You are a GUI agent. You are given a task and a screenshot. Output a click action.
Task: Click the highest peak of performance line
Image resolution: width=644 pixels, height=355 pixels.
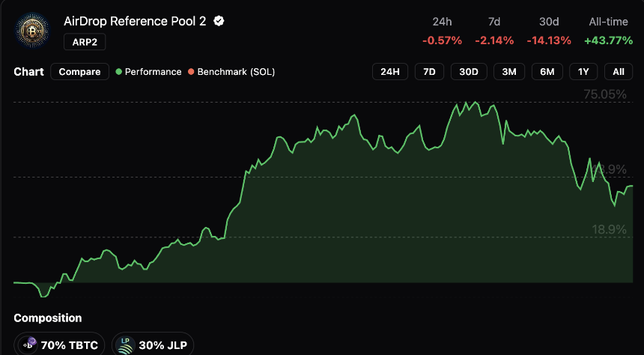pos(476,102)
